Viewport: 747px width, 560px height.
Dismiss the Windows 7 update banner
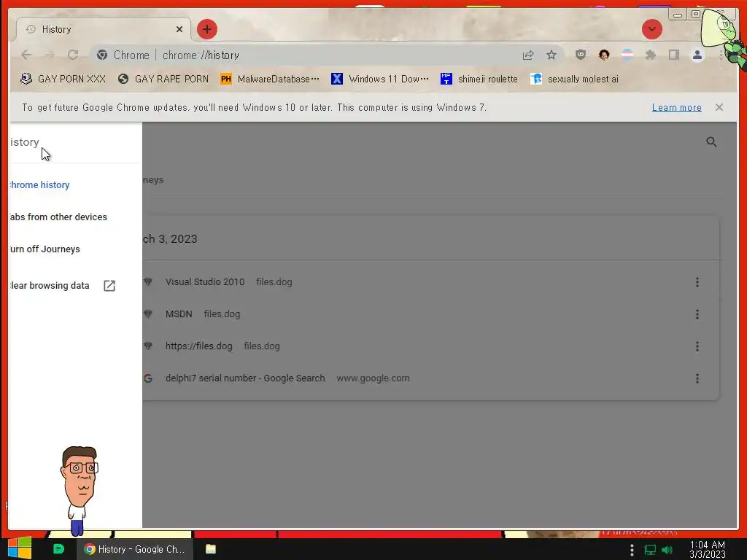719,107
